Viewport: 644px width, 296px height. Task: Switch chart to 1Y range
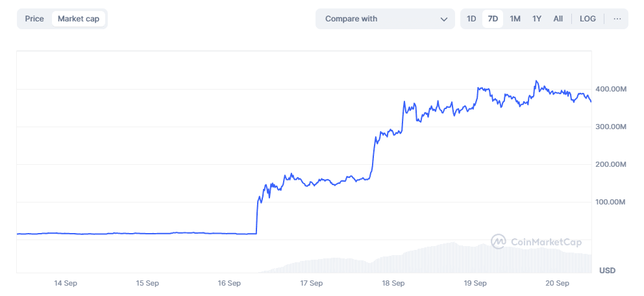click(x=537, y=19)
